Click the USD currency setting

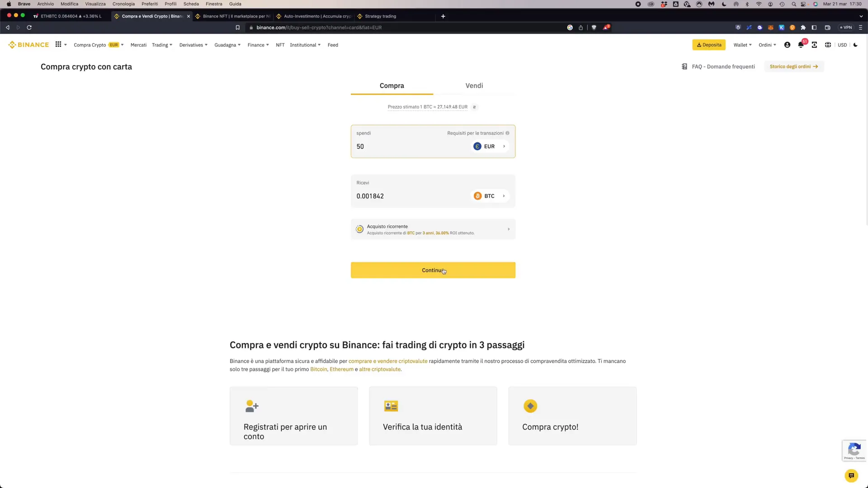click(842, 45)
